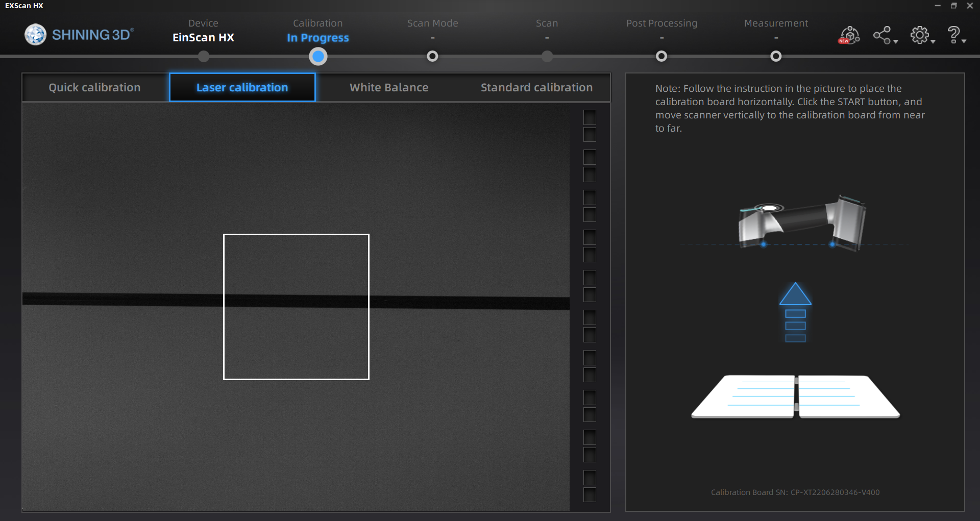980x521 pixels.
Task: Expand the share icon dropdown arrow
Action: [x=896, y=42]
